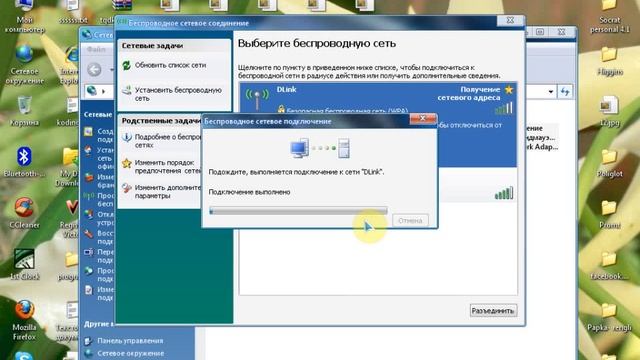Click 'Получение сетевого адреса' status text
Screen dimensions: 640x360
click(x=469, y=93)
